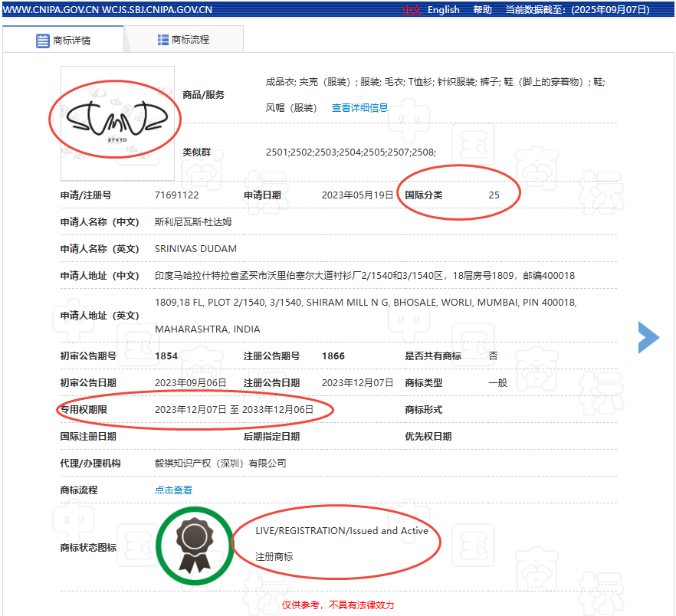Select the trademark type value 一般
Image resolution: width=676 pixels, height=616 pixels.
pyautogui.click(x=498, y=383)
